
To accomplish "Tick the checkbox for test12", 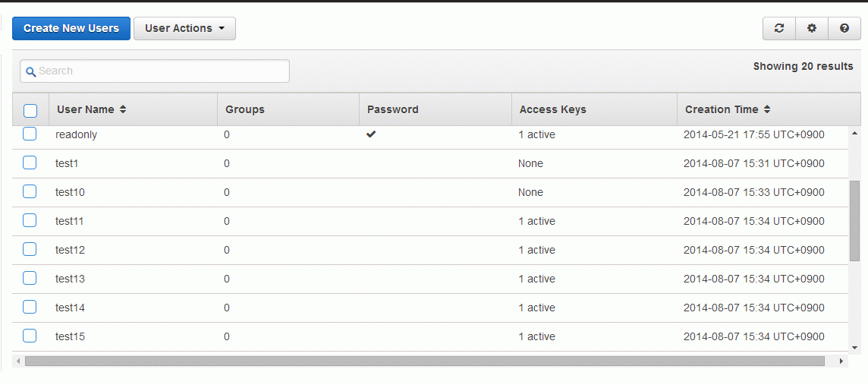I will 30,249.
